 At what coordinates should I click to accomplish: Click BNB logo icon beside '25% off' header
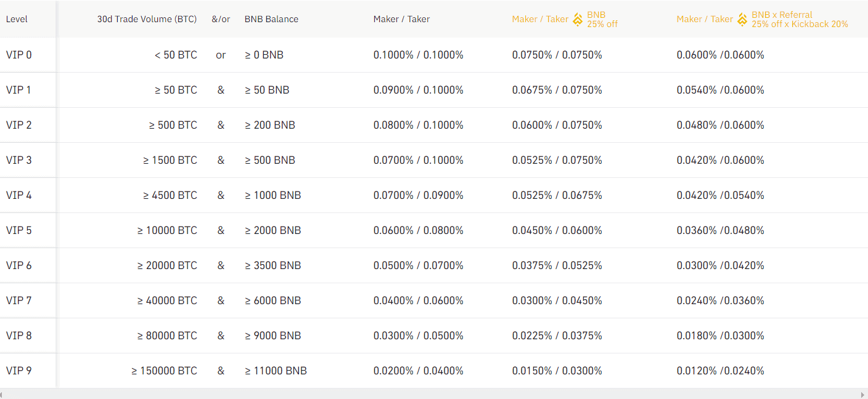[x=578, y=19]
